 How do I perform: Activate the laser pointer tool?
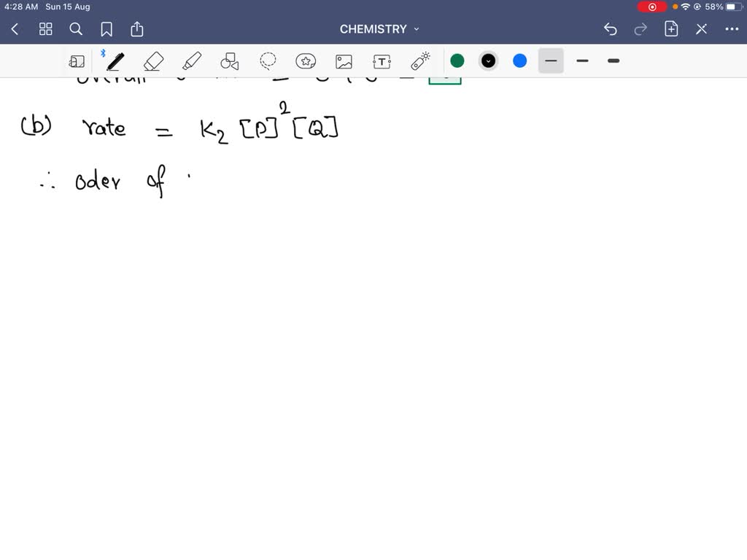click(419, 61)
